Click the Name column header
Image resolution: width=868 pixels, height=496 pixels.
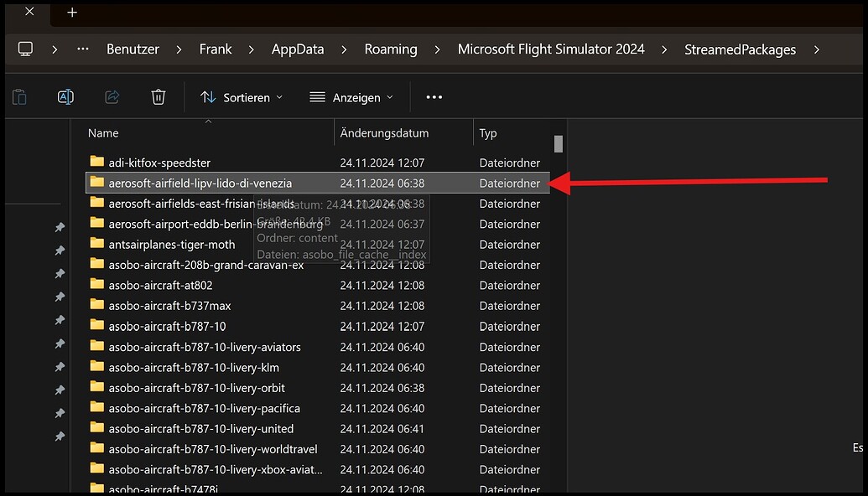pos(102,132)
